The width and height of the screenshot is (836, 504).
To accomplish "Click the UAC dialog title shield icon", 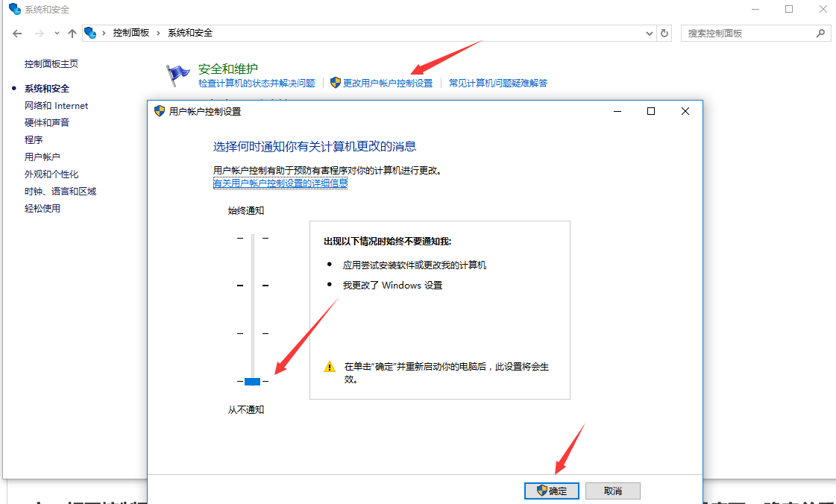I will (160, 111).
